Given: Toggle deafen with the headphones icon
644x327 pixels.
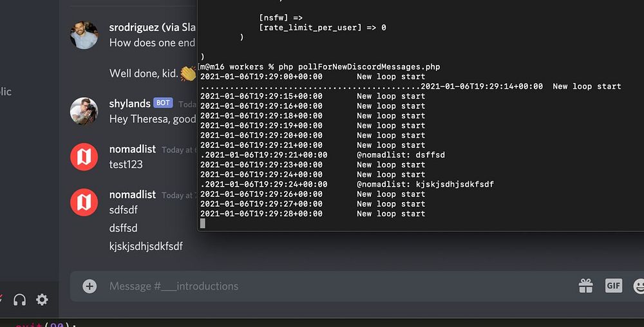Looking at the screenshot, I should click(x=19, y=299).
